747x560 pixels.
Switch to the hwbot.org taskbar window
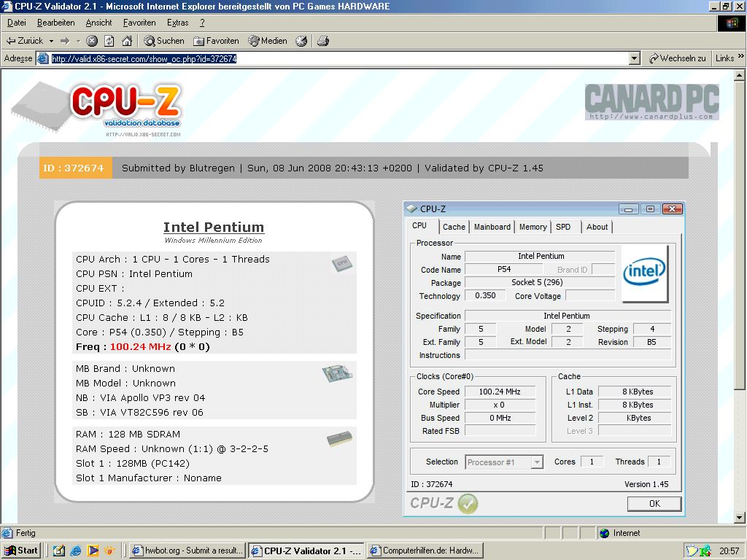[187, 551]
